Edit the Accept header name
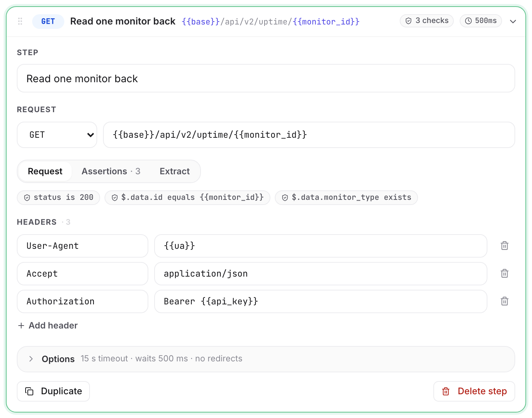 [x=83, y=274]
